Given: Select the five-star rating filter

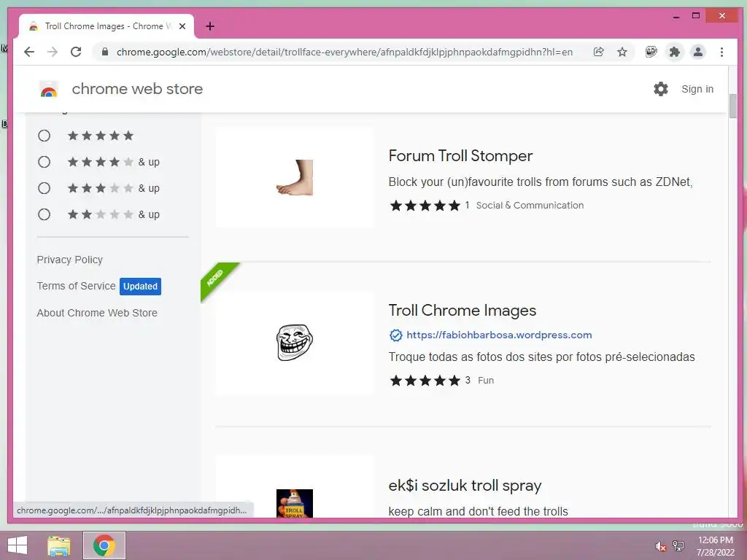Looking at the screenshot, I should (44, 136).
